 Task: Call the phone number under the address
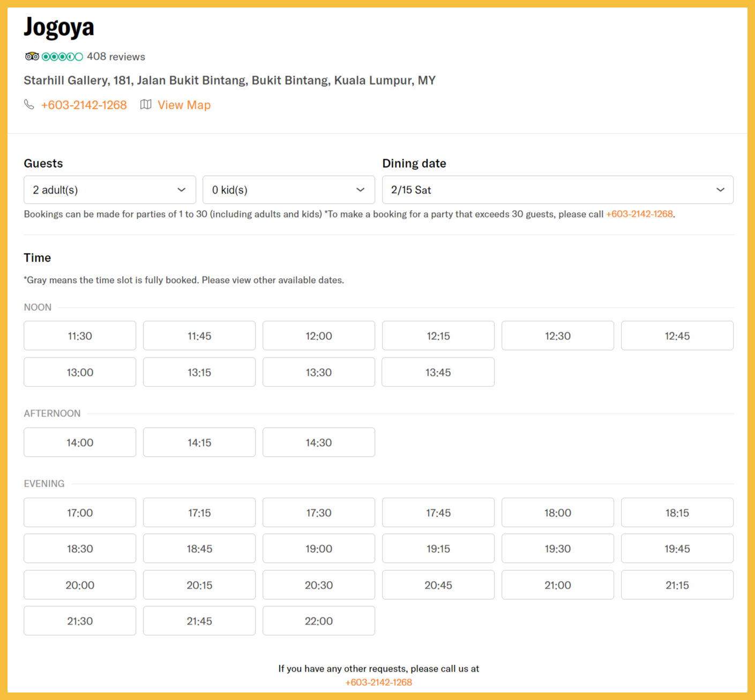(84, 105)
